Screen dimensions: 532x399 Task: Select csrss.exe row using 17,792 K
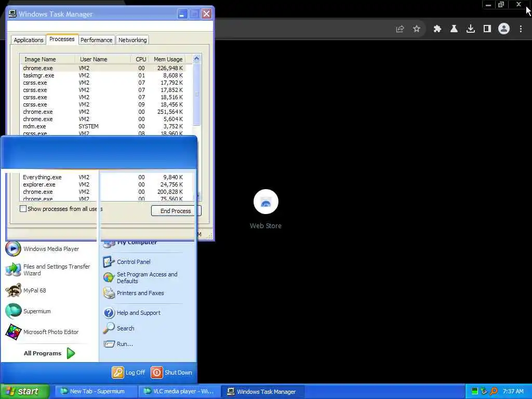[x=103, y=83]
